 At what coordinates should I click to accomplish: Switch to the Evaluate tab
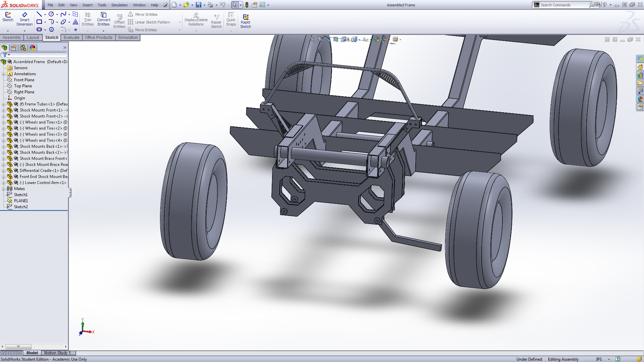point(71,38)
